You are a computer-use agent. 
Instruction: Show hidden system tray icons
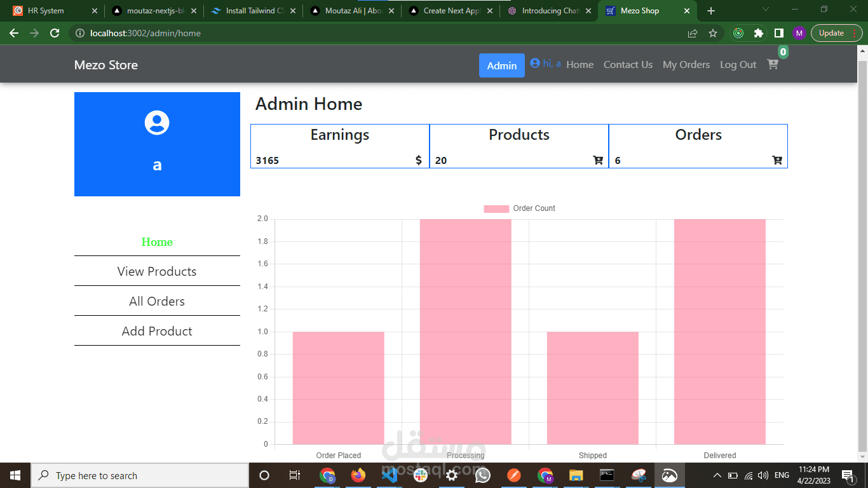pyautogui.click(x=717, y=475)
